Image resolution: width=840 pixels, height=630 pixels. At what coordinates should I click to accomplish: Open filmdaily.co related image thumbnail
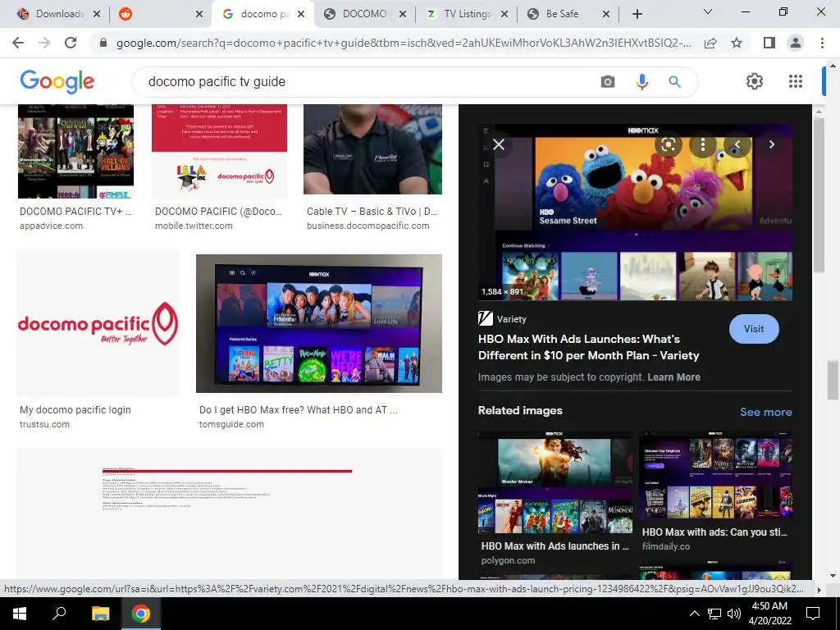[x=715, y=476]
